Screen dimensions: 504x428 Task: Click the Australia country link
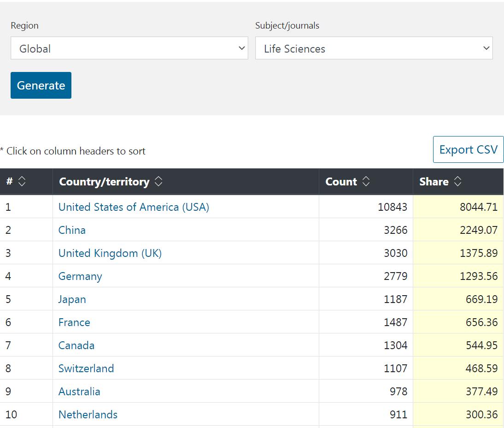point(79,392)
